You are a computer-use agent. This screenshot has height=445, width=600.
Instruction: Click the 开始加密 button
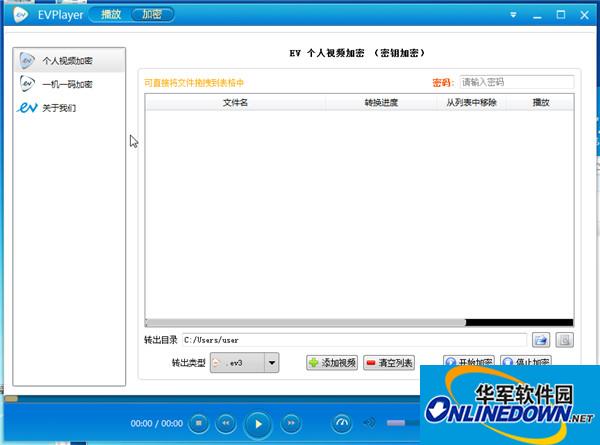point(469,361)
